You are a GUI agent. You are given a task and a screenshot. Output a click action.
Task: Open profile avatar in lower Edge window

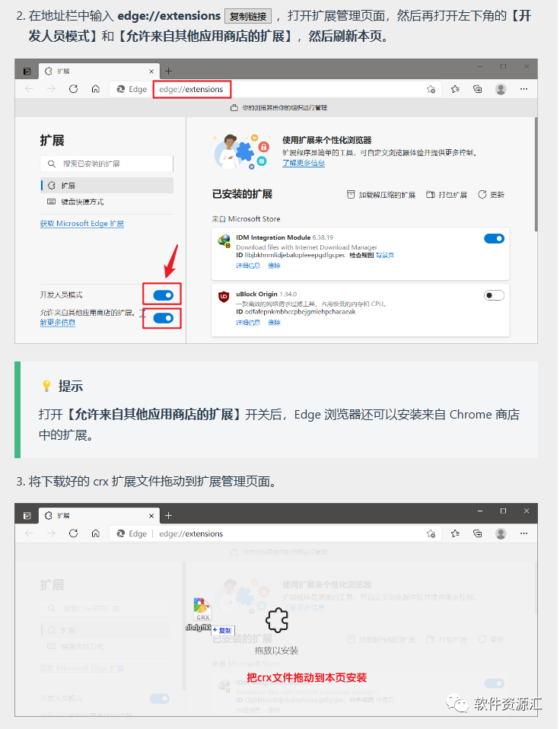tap(501, 533)
